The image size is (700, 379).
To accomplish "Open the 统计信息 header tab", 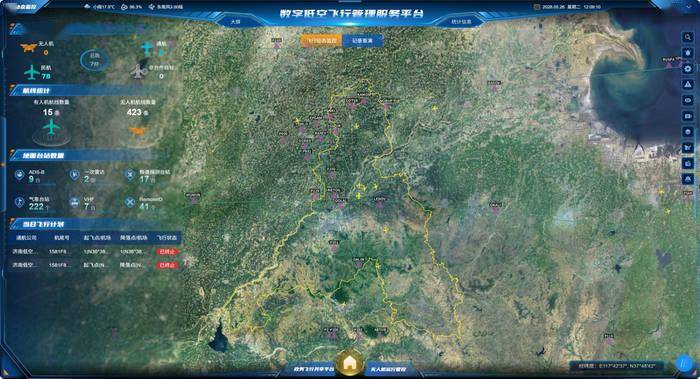I will click(x=461, y=21).
